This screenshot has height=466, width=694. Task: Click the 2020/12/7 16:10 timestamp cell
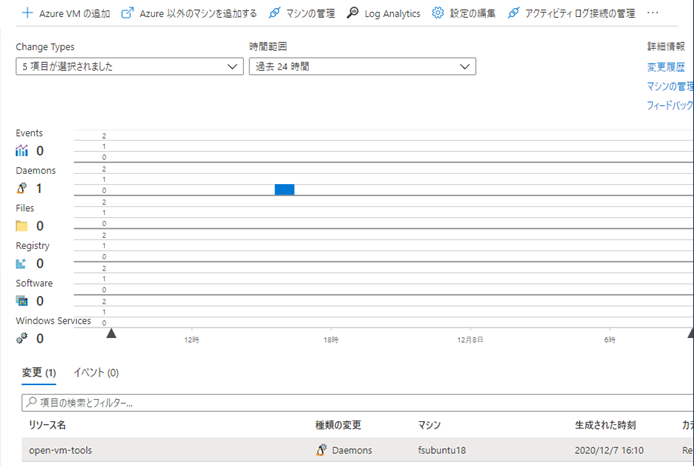pos(609,451)
